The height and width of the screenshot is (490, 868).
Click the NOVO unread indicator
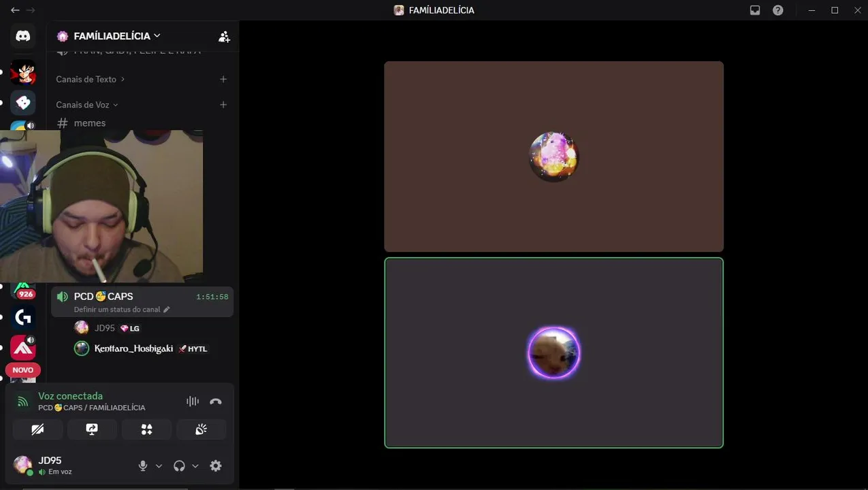(23, 370)
